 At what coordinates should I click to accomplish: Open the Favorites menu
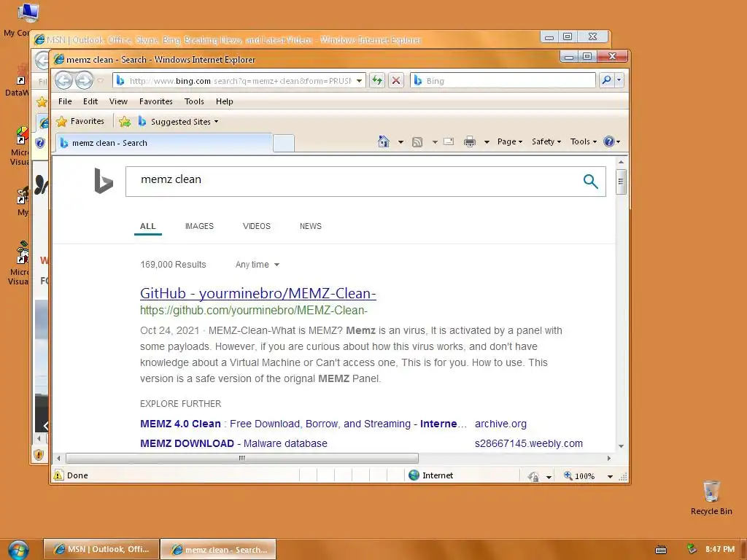tap(156, 101)
